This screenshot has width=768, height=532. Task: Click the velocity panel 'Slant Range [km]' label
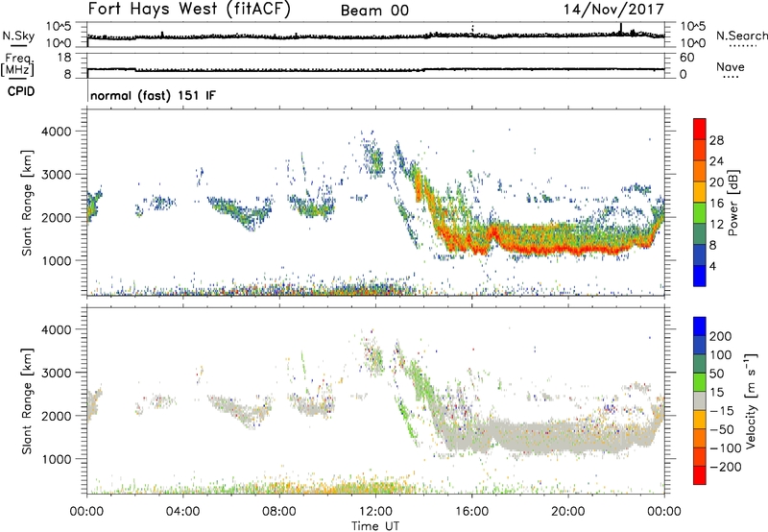coord(27,401)
